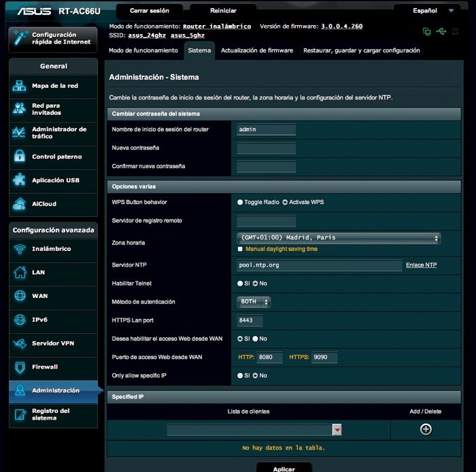
Task: Click the Router inalámbrico mode link
Action: pos(217,27)
